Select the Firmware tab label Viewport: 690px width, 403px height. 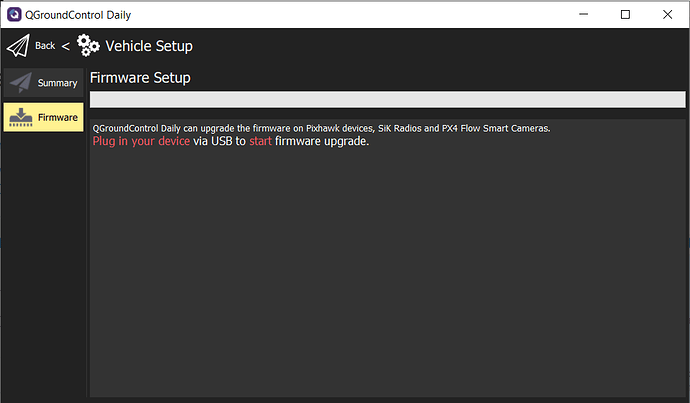(x=58, y=117)
